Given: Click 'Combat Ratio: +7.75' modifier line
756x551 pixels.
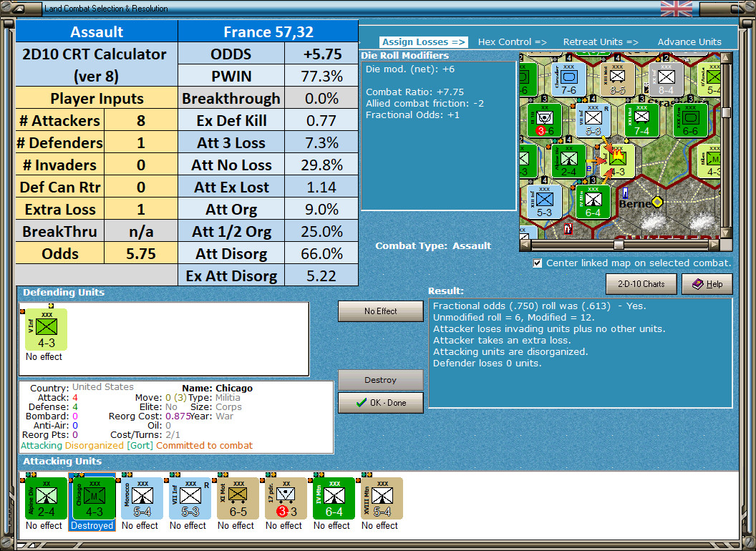Looking at the screenshot, I should pos(415,92).
